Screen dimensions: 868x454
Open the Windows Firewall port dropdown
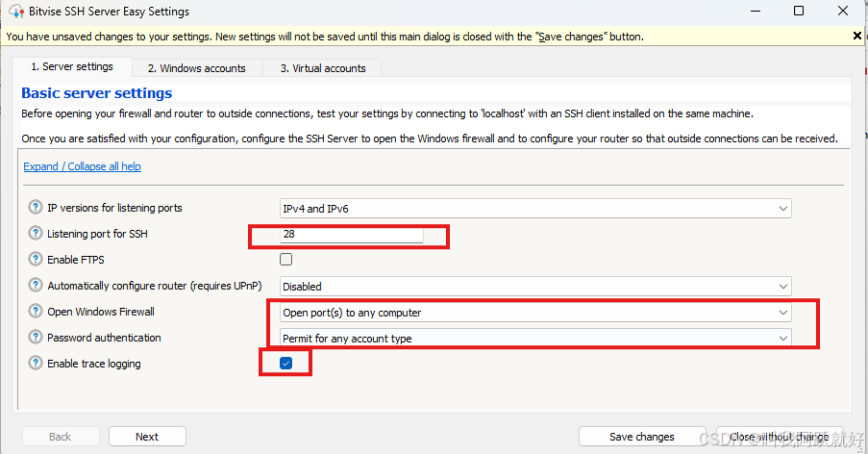[534, 312]
